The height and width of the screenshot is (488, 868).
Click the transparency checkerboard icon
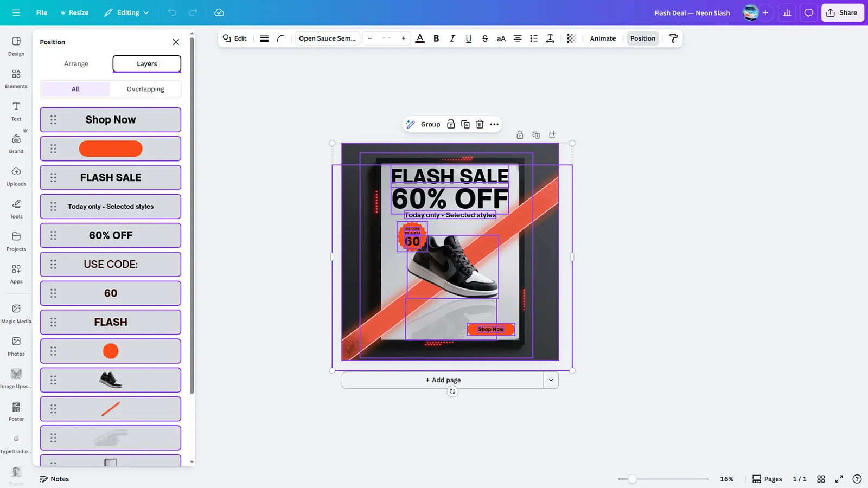tap(571, 38)
